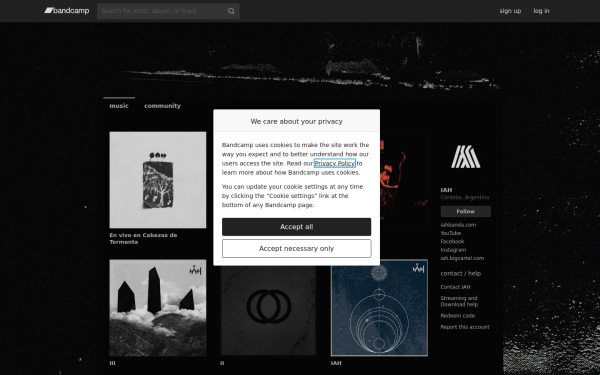Viewport: 600px width, 375px height.
Task: Open the log in link
Action: (x=541, y=11)
